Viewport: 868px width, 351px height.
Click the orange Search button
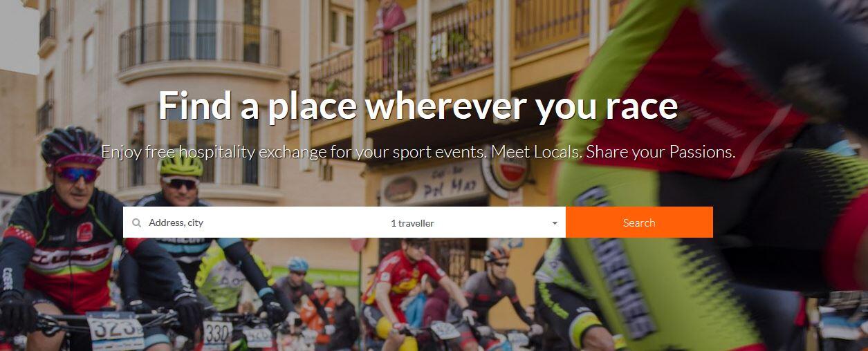click(x=639, y=222)
